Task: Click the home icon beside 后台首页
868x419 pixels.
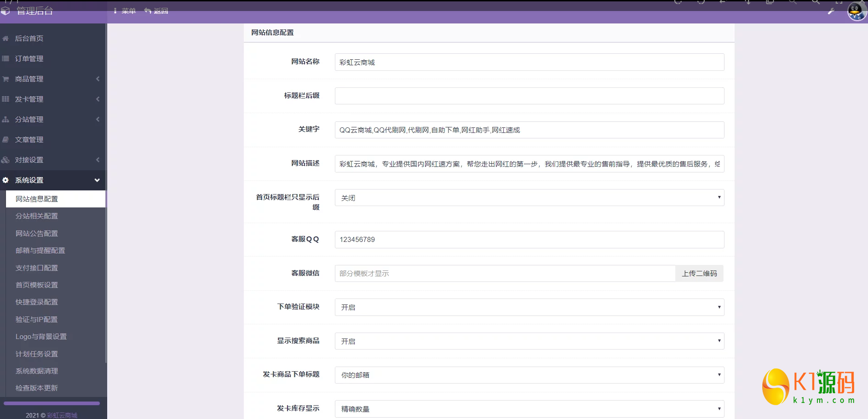Action: 6,39
